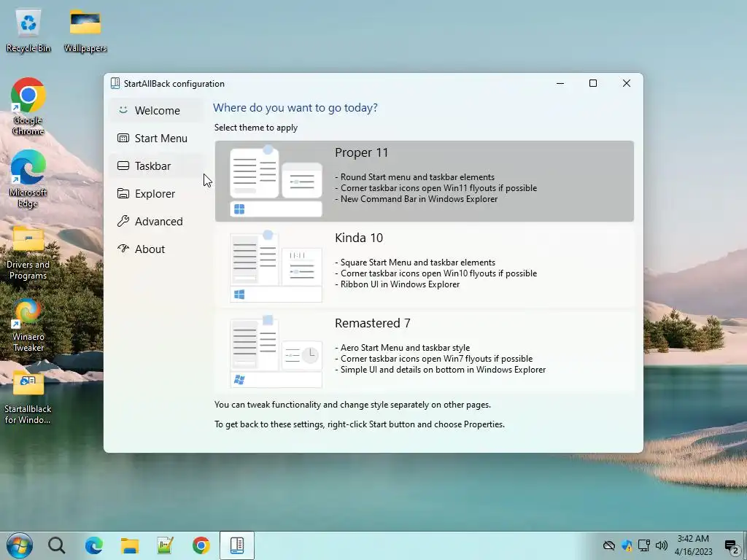Go to the Advanced settings page

[x=156, y=222]
